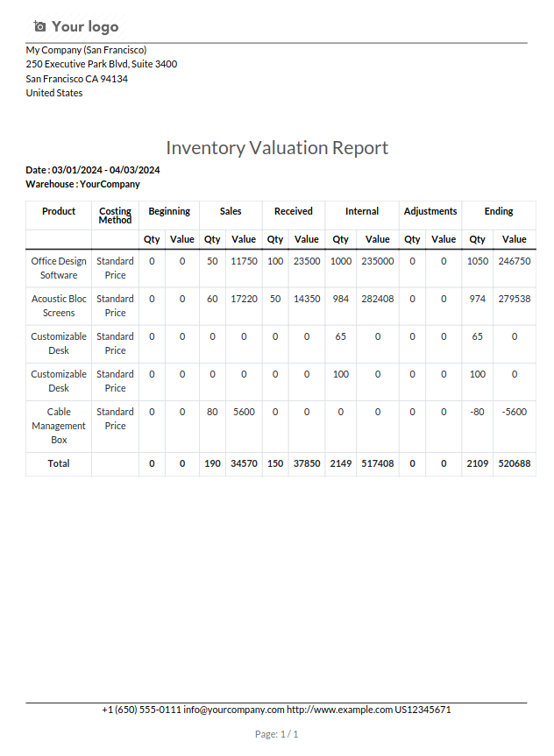Click the Sales column header
Screen dimensions: 554x756
pos(231,211)
